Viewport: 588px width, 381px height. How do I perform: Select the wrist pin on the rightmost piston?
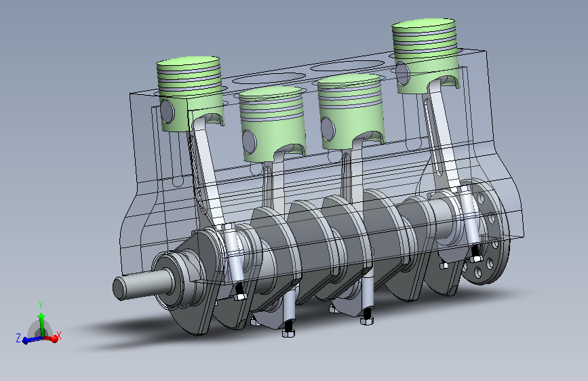pyautogui.click(x=402, y=73)
